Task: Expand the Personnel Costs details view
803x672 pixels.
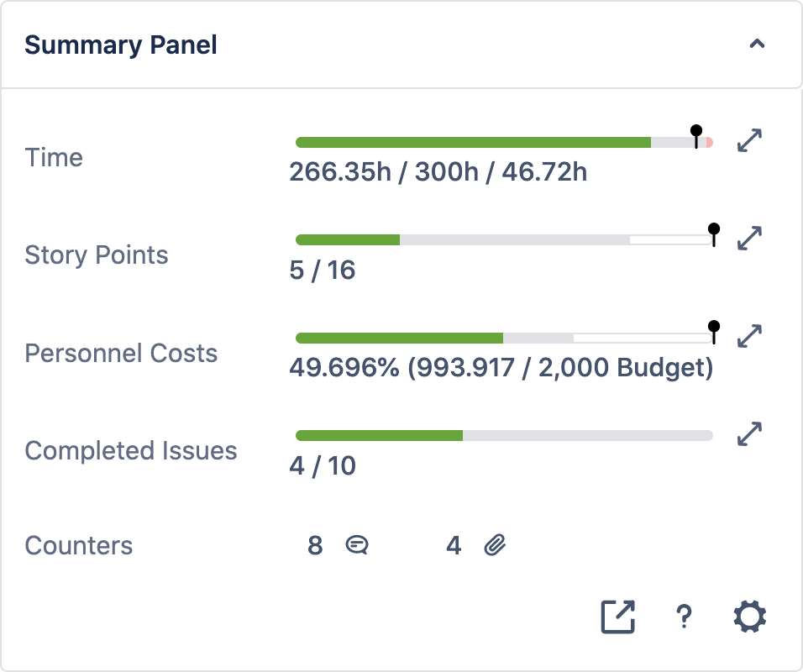Action: pyautogui.click(x=750, y=336)
